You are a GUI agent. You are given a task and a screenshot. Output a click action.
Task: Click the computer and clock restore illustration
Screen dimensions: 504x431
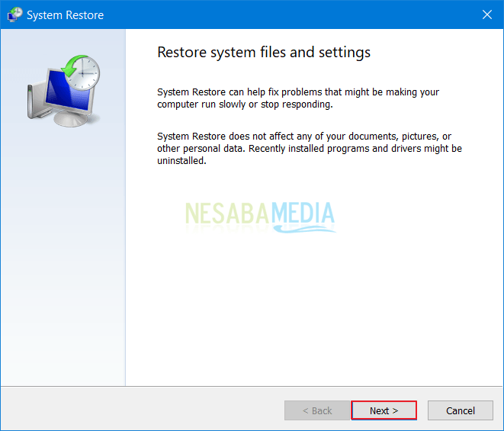click(x=63, y=91)
